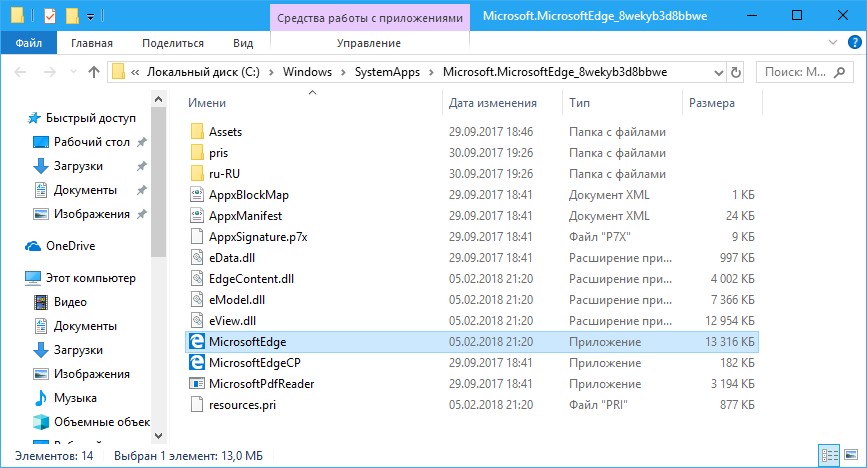Click navigation pane scrollbar down arrow
This screenshot has height=468, width=867.
[158, 436]
